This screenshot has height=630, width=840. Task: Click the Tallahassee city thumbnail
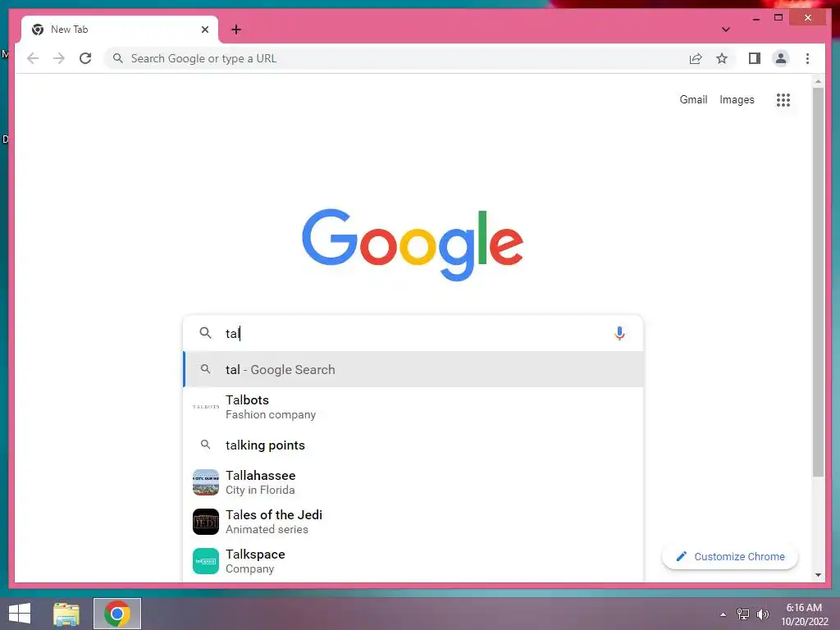pyautogui.click(x=206, y=482)
